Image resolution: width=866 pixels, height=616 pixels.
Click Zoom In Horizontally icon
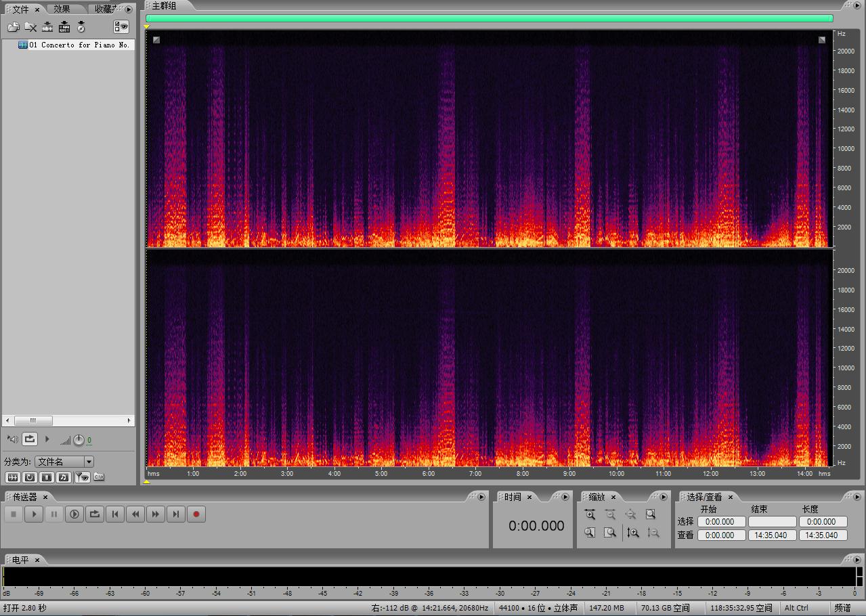(x=590, y=514)
